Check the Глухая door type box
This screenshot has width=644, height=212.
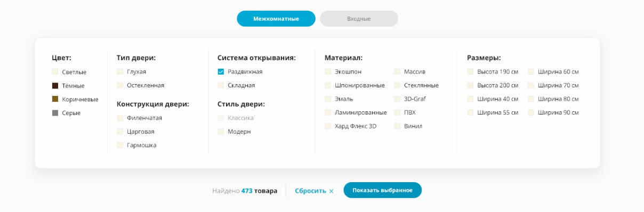[120, 71]
